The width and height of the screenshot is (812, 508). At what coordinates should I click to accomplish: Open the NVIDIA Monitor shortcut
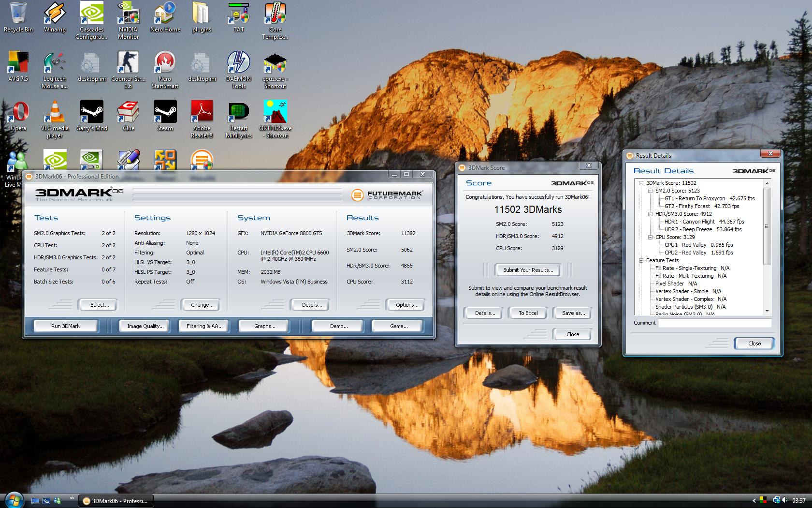(x=128, y=20)
